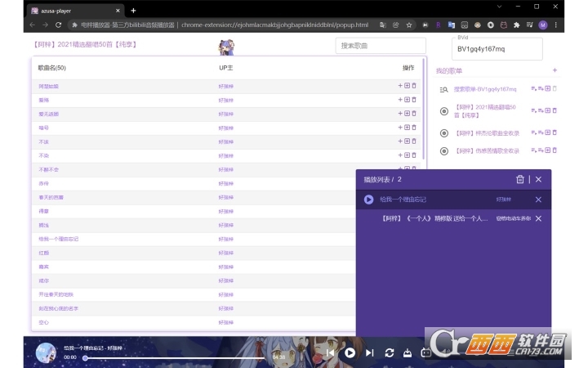Go to the previous track
Viewport: 588px width, 368px height.
click(x=331, y=352)
